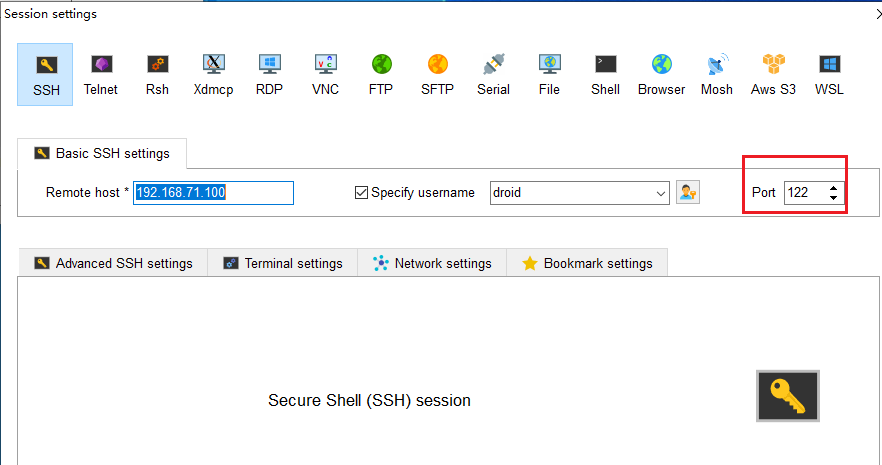Go to the Bookmark settings tab
The width and height of the screenshot is (882, 465).
click(587, 263)
